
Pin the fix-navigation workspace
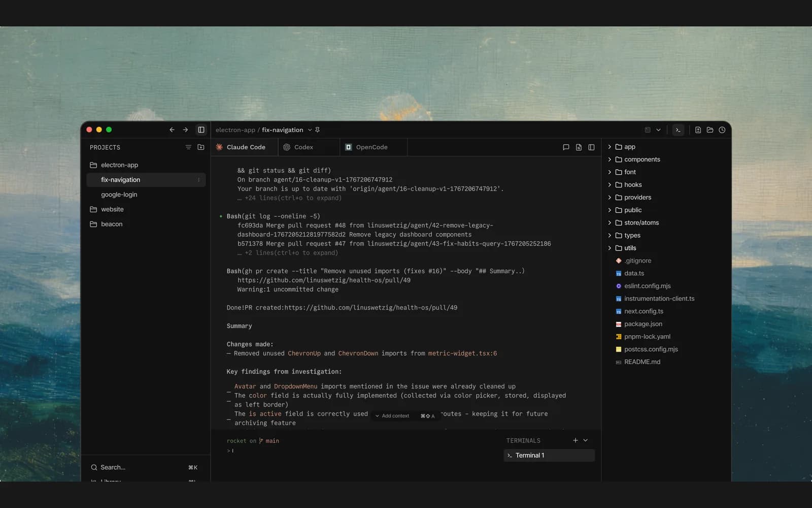318,130
